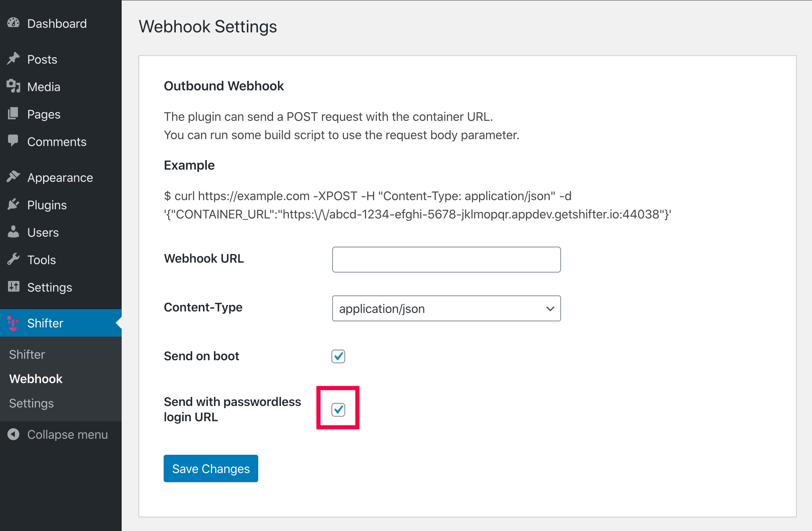Select Webhook submenu link

(x=36, y=379)
